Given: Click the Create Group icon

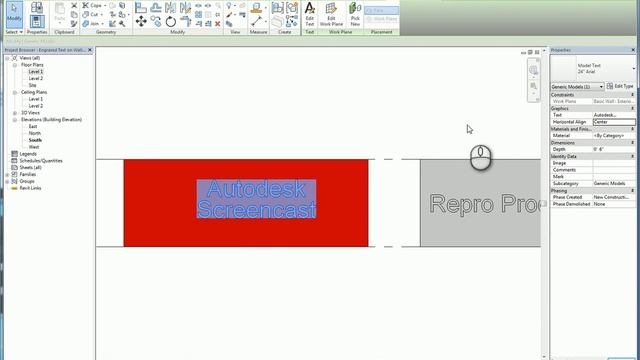Looking at the screenshot, I should [x=292, y=7].
